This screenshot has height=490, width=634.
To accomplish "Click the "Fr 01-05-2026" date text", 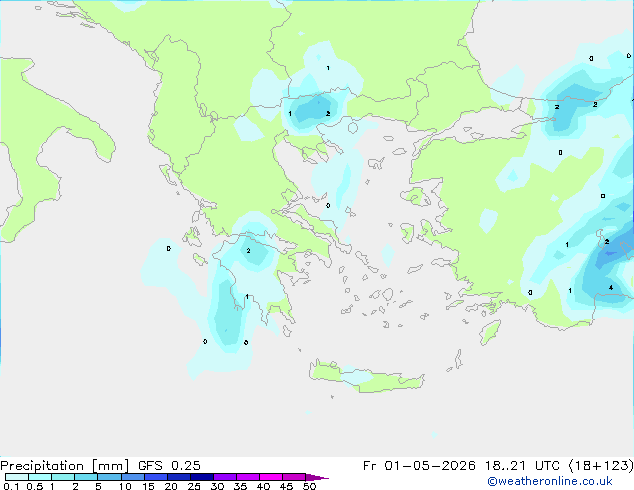I will point(419,466).
